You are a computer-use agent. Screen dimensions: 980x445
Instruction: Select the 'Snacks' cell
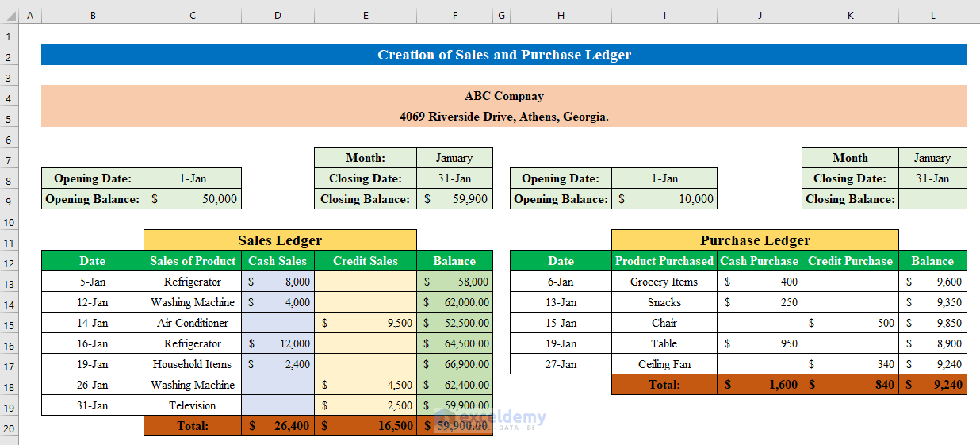point(664,302)
